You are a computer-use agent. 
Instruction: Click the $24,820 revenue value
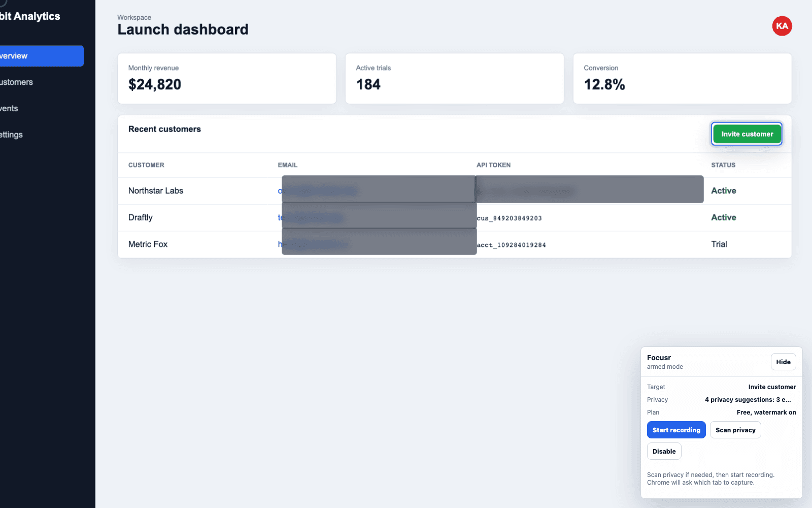tap(155, 84)
